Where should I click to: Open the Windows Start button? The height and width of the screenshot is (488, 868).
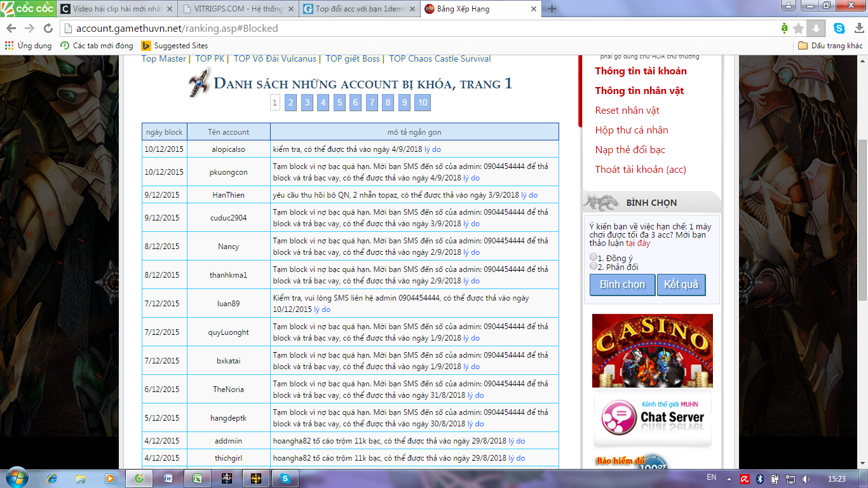point(15,477)
